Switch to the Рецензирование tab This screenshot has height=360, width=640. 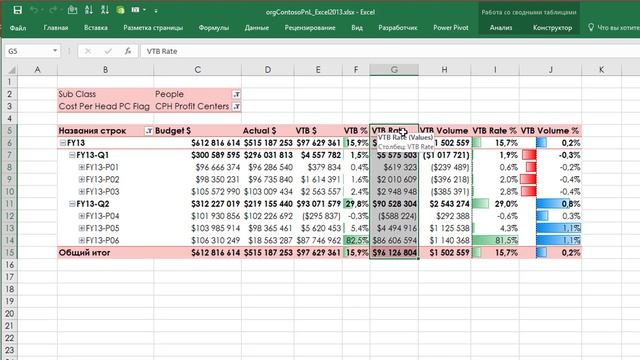[x=310, y=28]
